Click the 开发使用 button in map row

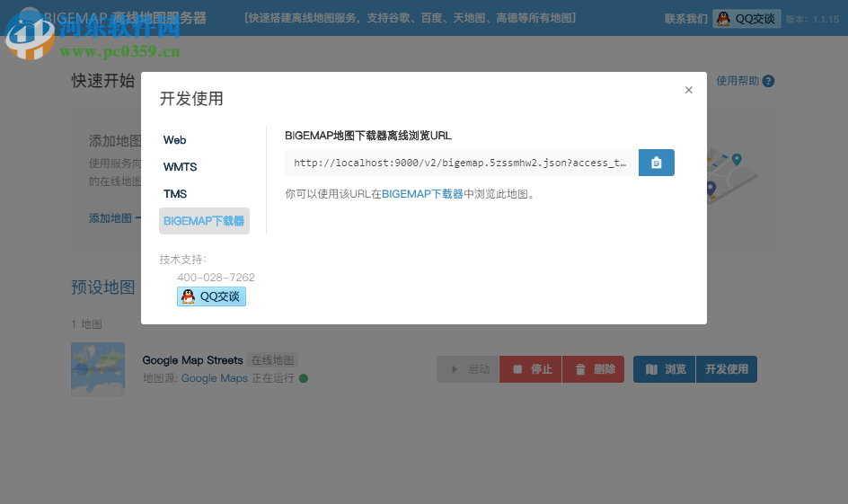(727, 369)
